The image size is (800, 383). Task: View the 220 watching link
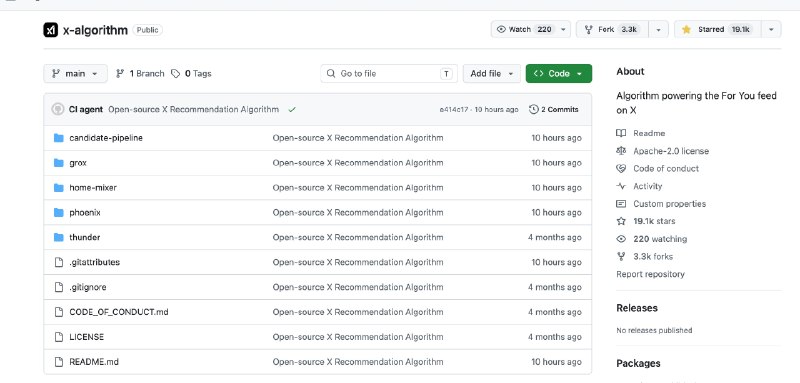click(660, 239)
